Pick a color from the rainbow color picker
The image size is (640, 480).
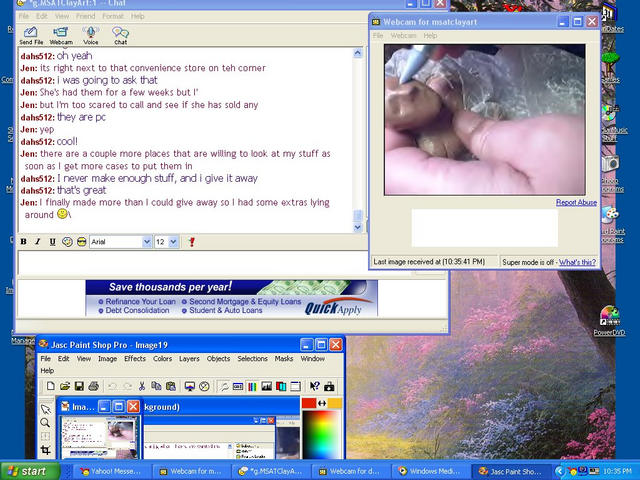point(322,434)
